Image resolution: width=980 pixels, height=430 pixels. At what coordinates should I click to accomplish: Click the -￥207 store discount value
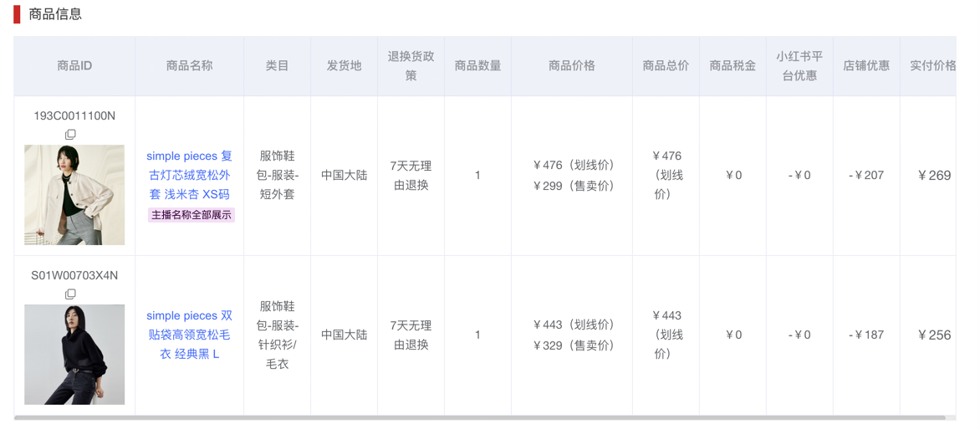(866, 176)
